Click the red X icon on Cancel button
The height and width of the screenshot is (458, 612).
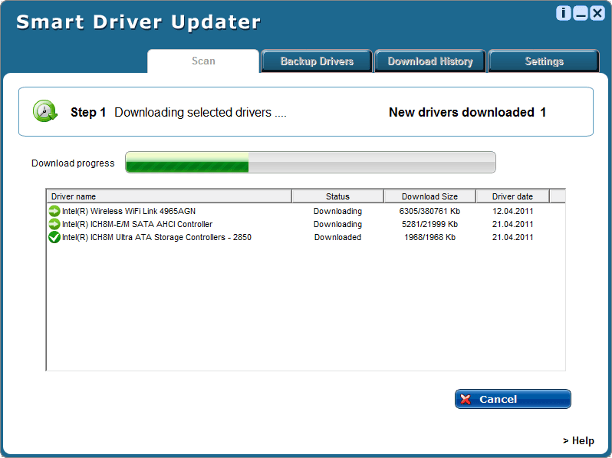coord(466,399)
